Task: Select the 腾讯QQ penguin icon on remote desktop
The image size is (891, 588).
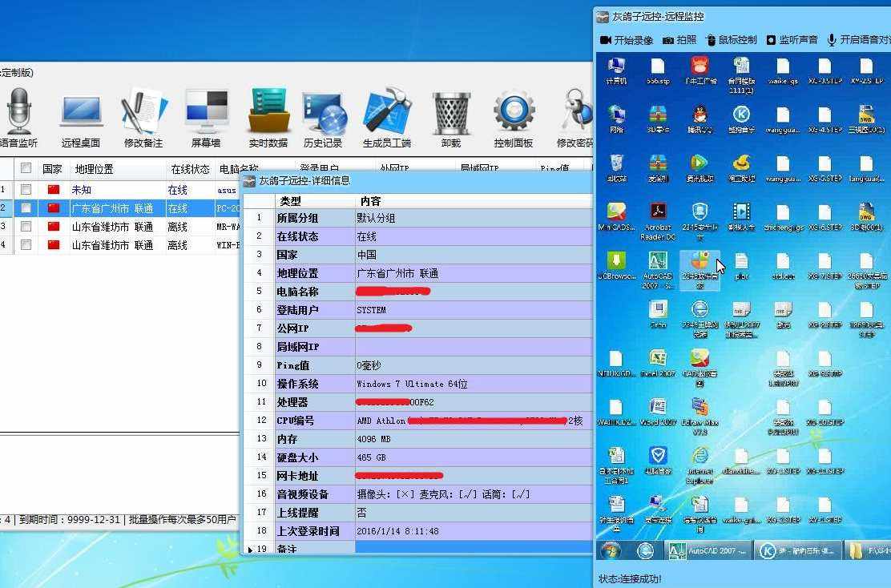Action: point(699,119)
